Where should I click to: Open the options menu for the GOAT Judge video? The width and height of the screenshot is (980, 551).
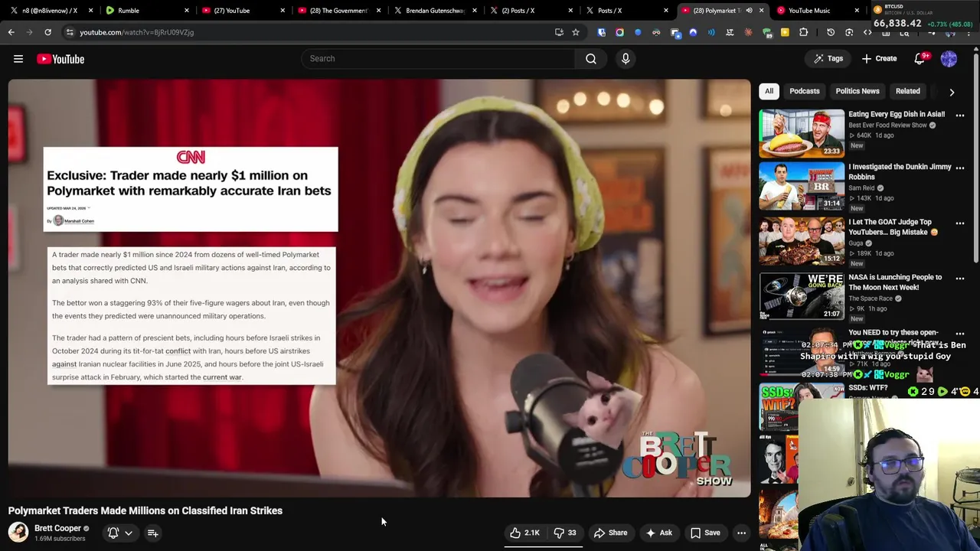click(x=959, y=223)
